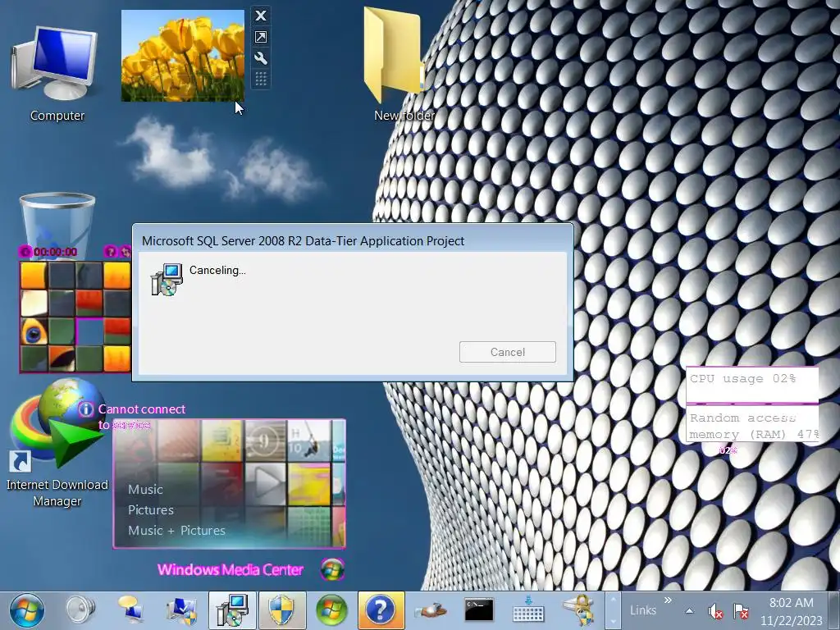This screenshot has height=630, width=840.
Task: Click the green Windows orb taskbar icon
Action: pyautogui.click(x=331, y=610)
